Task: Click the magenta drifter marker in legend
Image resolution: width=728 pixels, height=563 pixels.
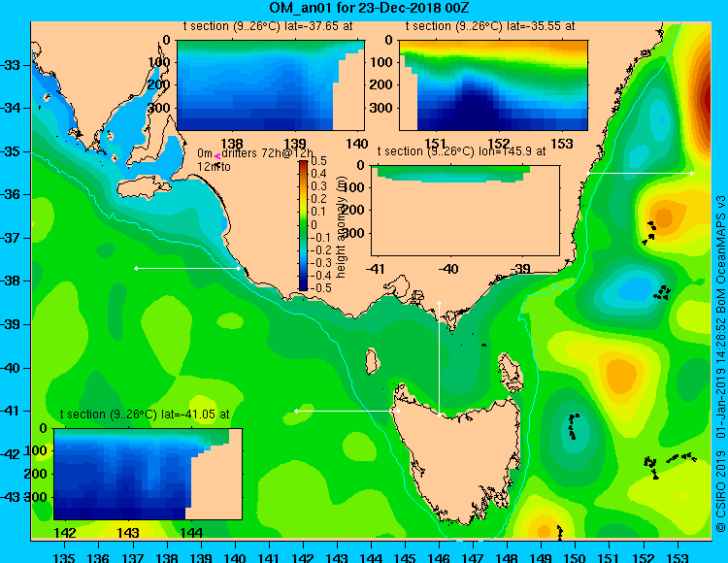Action: point(217,157)
